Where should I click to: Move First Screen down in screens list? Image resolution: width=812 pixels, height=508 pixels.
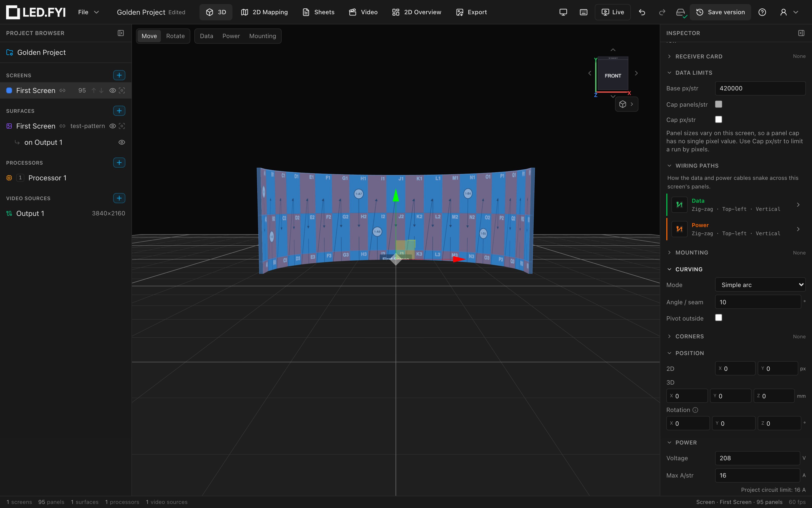point(101,90)
